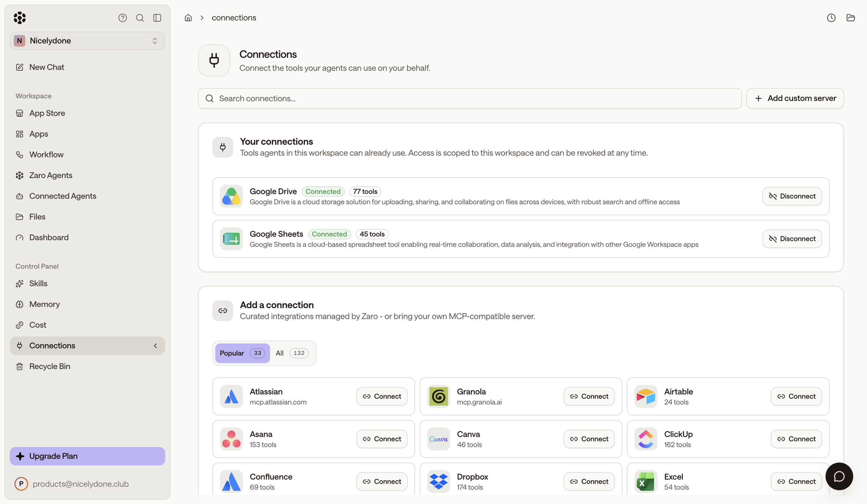Click the profile avatar P icon
Viewport: 867px width, 504px height.
click(21, 484)
